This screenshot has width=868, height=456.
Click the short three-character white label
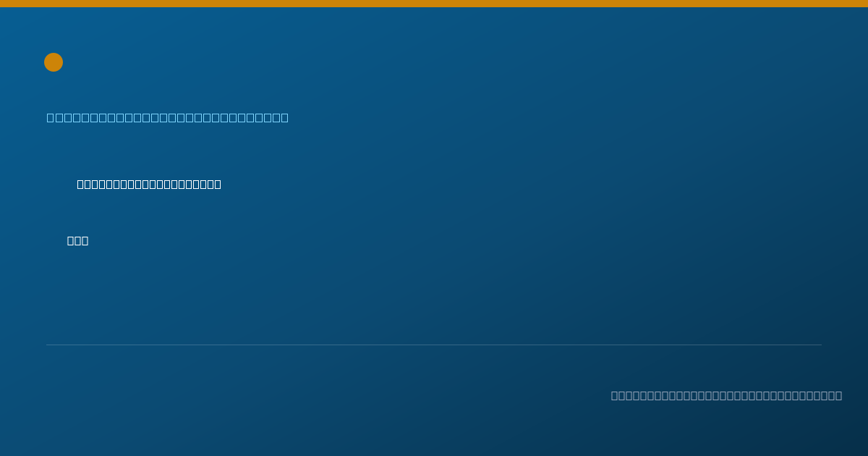[x=78, y=241]
